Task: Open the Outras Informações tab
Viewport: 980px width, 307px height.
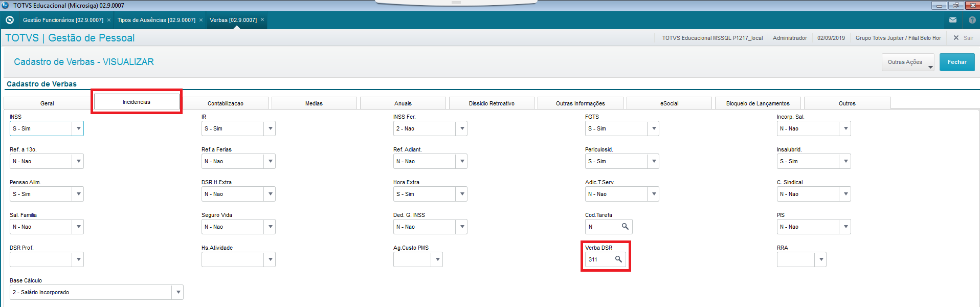Action: 581,103
